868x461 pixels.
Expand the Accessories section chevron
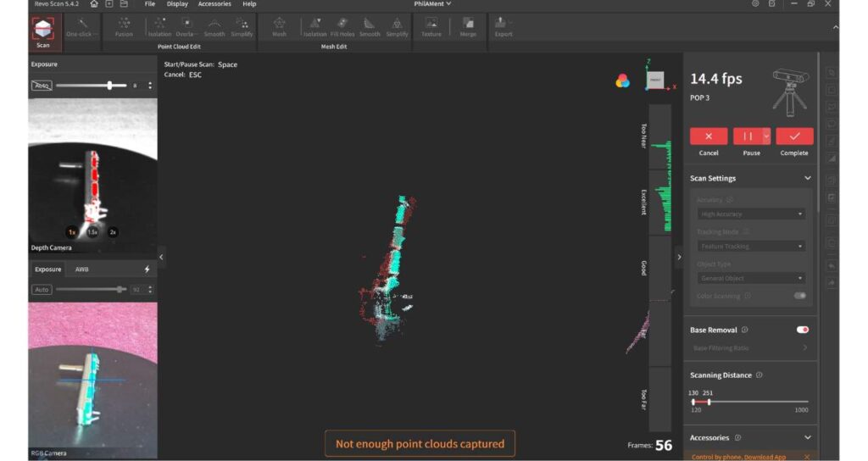click(807, 438)
